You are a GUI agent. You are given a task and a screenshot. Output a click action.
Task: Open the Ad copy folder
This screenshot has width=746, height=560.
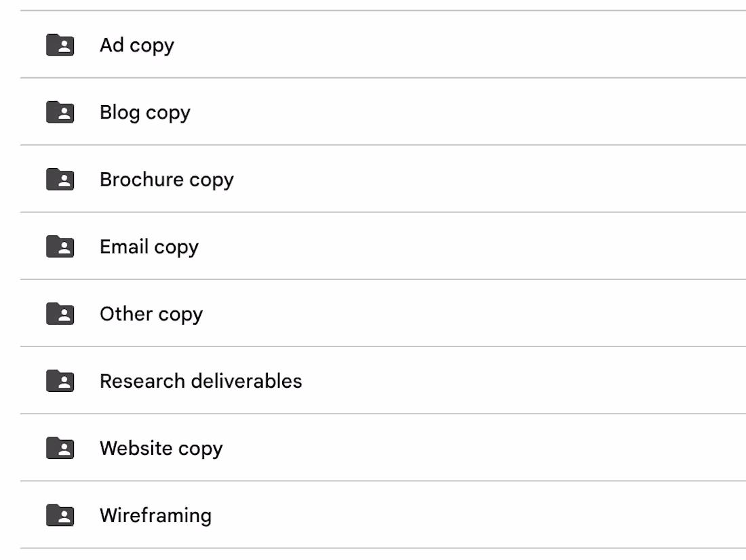point(136,45)
